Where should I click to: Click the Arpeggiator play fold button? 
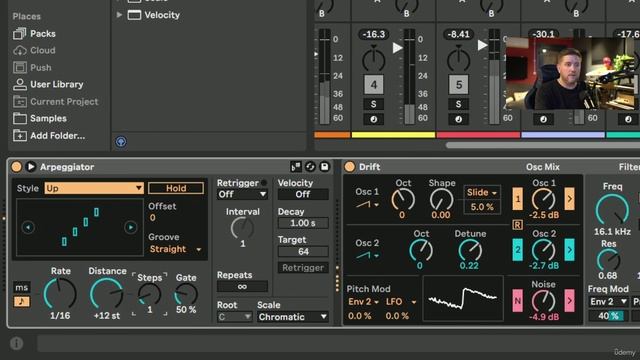coord(31,167)
